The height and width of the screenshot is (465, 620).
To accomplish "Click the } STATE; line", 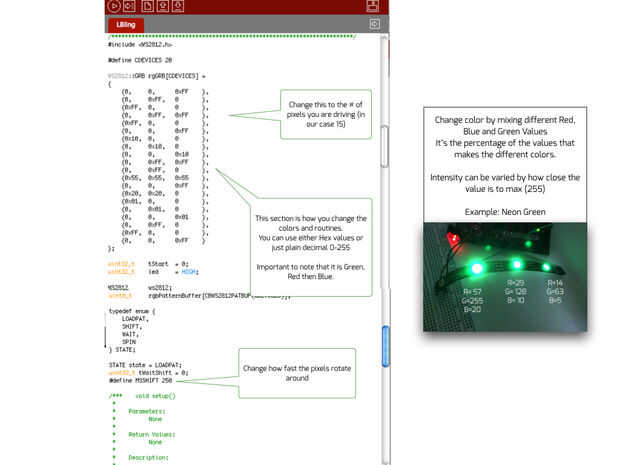I will tap(122, 350).
